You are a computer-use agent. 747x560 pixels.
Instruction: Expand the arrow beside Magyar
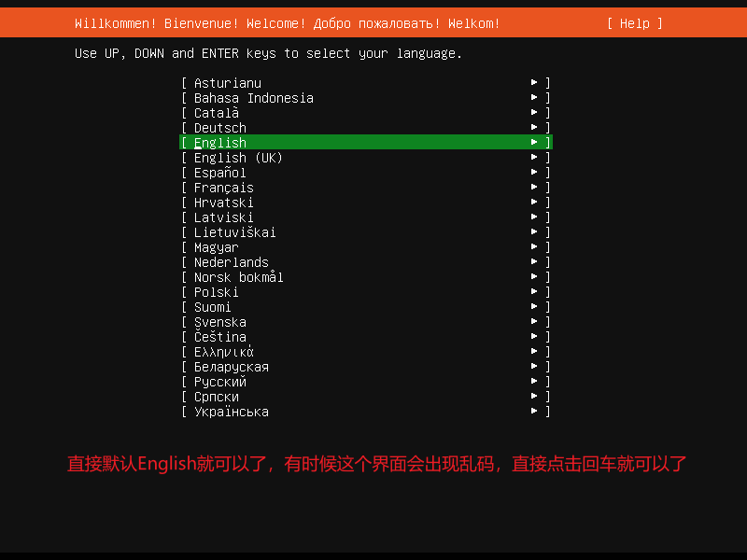tap(533, 246)
